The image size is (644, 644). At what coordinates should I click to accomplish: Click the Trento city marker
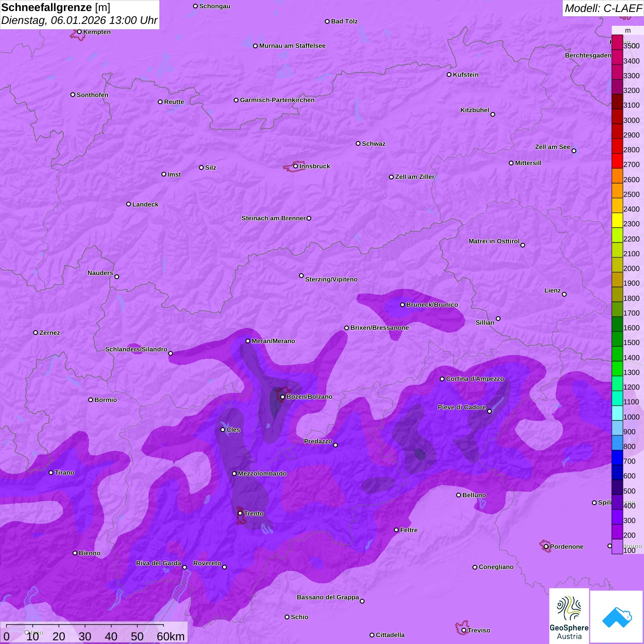coord(240,513)
